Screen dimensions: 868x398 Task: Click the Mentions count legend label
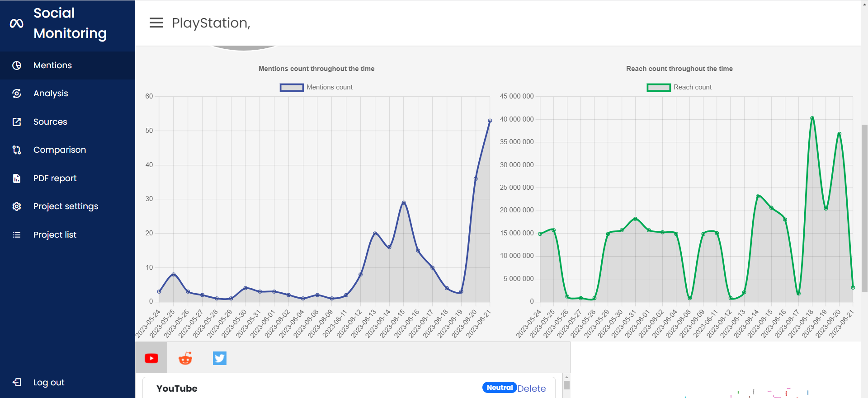click(x=330, y=87)
